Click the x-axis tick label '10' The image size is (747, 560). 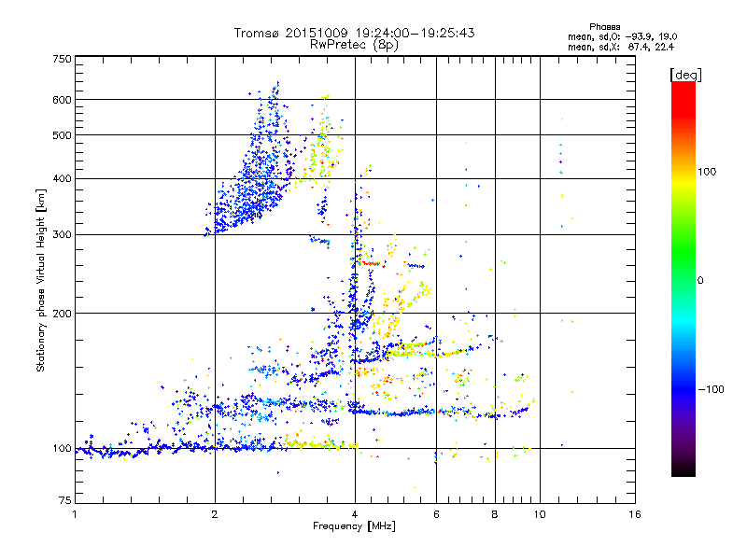pyautogui.click(x=540, y=514)
